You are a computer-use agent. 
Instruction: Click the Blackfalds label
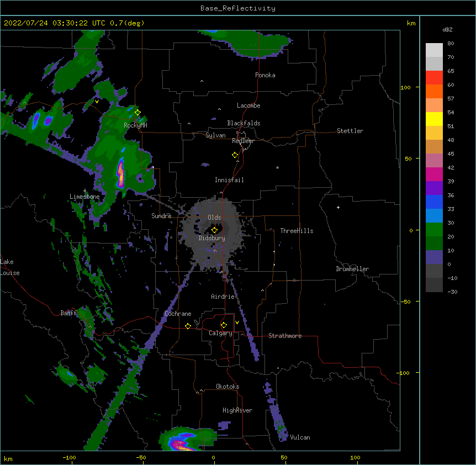point(244,123)
